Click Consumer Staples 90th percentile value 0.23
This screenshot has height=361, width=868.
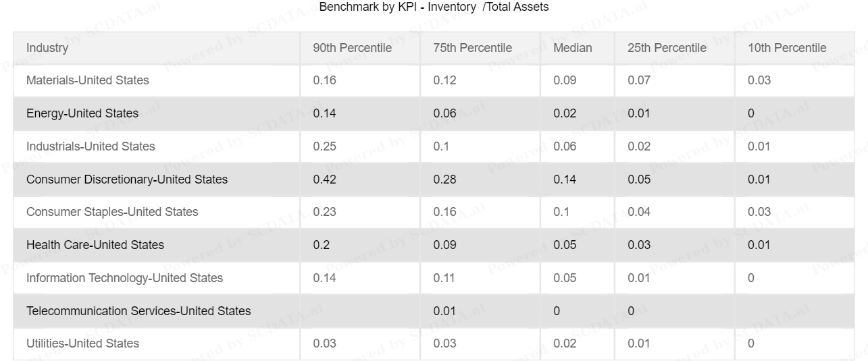pyautogui.click(x=325, y=212)
